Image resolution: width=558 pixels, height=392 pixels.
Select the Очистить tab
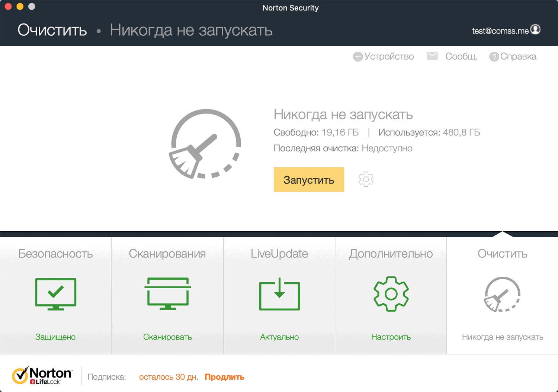(x=503, y=296)
